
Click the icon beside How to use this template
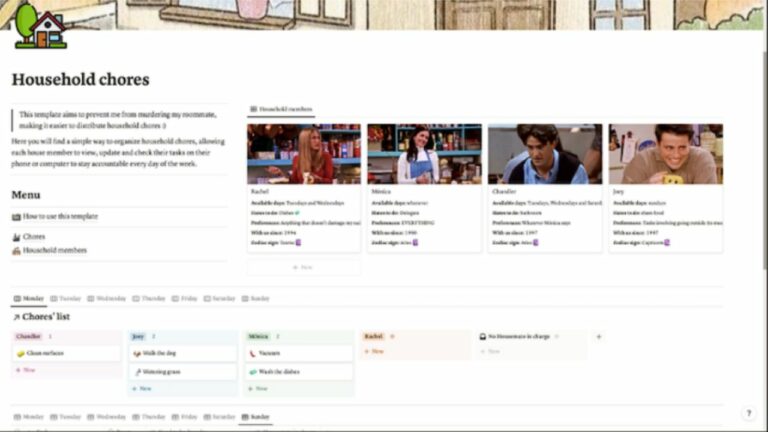[x=16, y=216]
